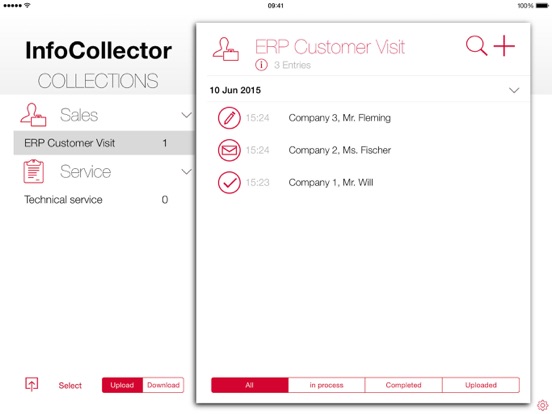Filter entries by Completed
This screenshot has width=552, height=414.
(x=403, y=385)
